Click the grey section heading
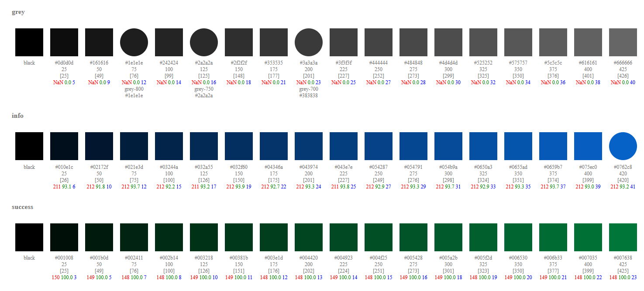Viewport: 644px width, 291px height. coord(18,12)
